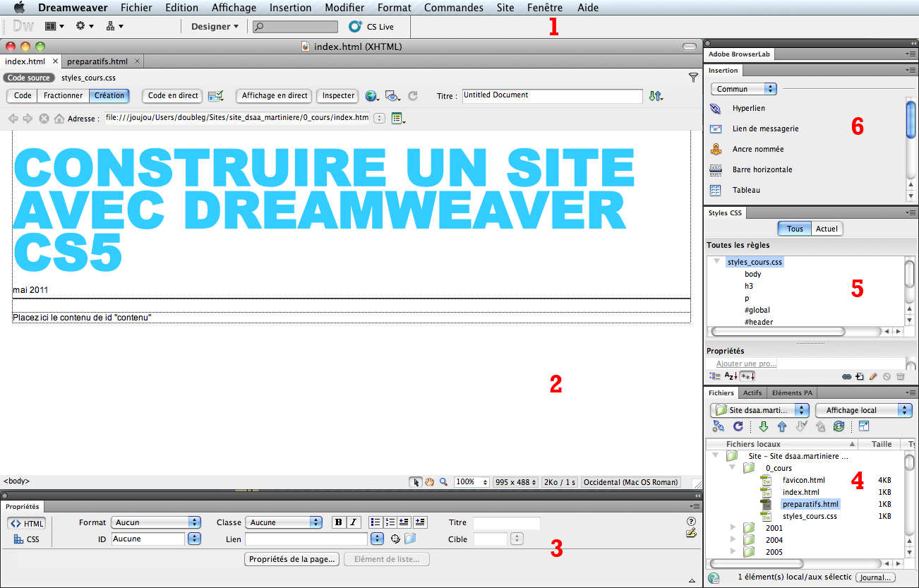The height and width of the screenshot is (588, 919).
Task: Open styles_cours.css related file
Action: 88,78
